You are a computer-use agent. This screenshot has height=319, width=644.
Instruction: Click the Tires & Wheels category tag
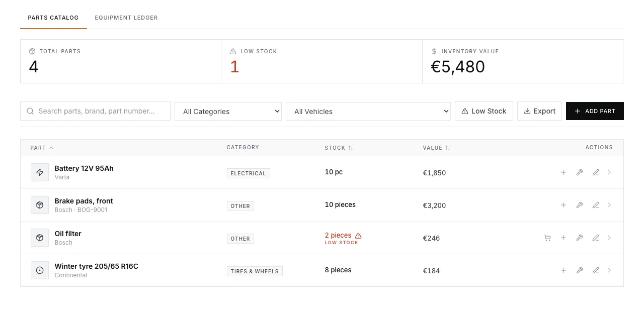click(x=255, y=271)
